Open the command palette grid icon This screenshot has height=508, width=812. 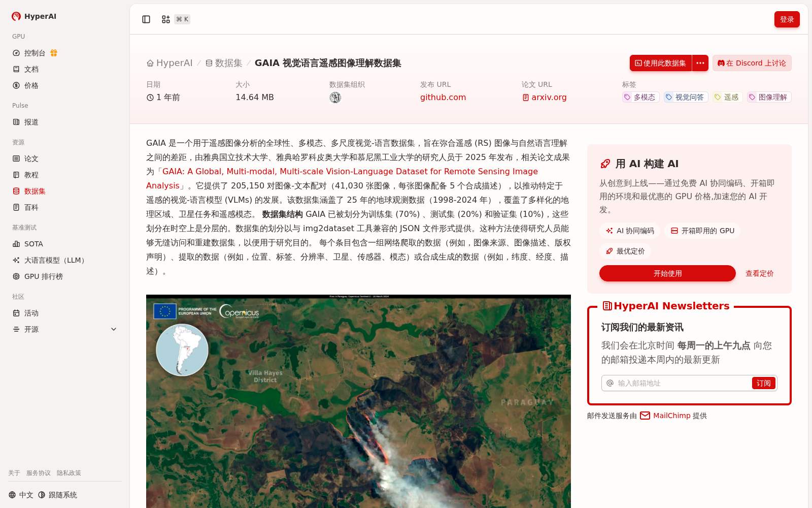[166, 19]
